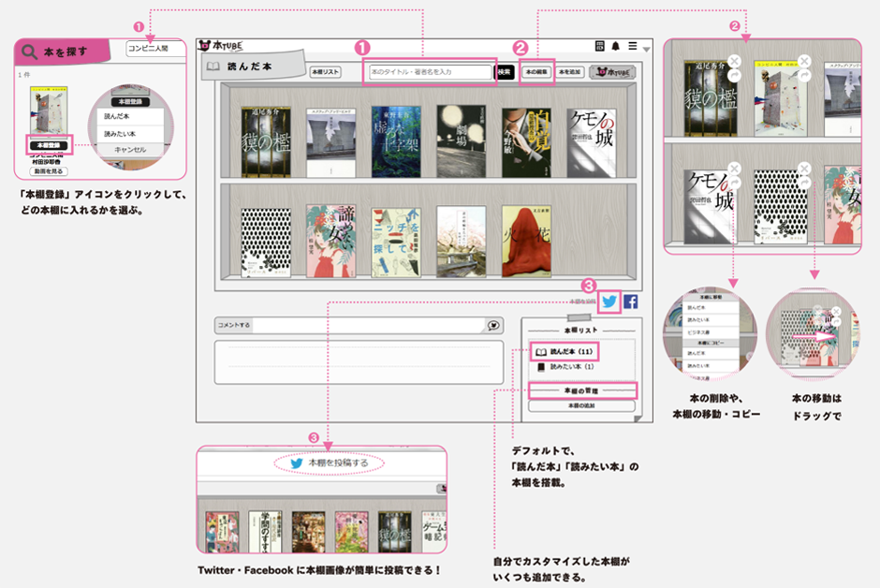Screen dimensions: 880x588
Task: Click the 本棚登録 button under the search result
Action: [49, 145]
